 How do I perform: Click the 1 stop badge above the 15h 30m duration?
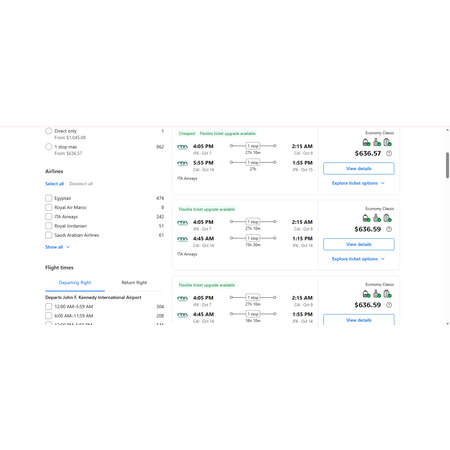[x=253, y=238]
